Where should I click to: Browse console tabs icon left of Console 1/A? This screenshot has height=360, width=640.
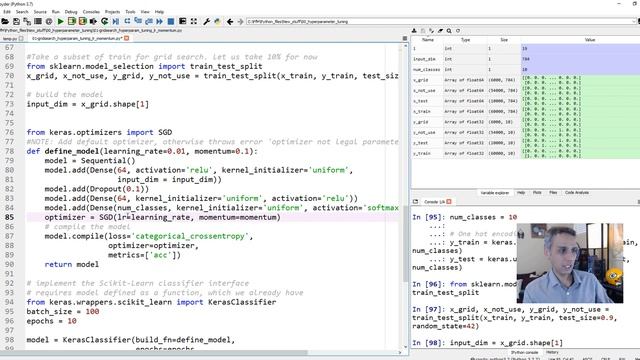(x=416, y=202)
